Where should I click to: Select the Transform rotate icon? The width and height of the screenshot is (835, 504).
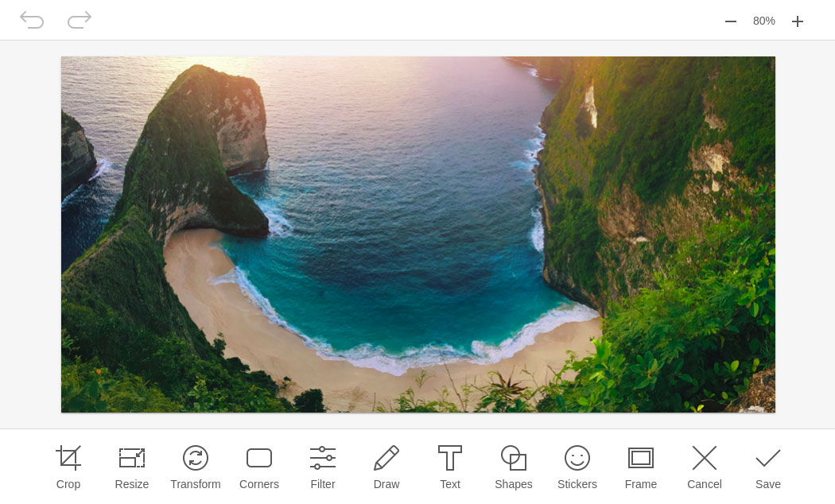coord(196,458)
